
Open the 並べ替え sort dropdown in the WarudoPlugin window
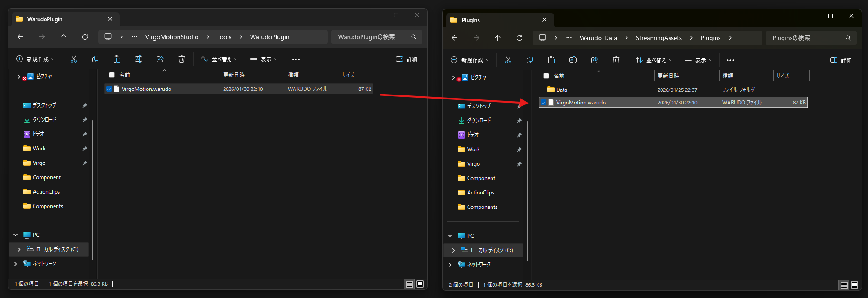pyautogui.click(x=219, y=59)
